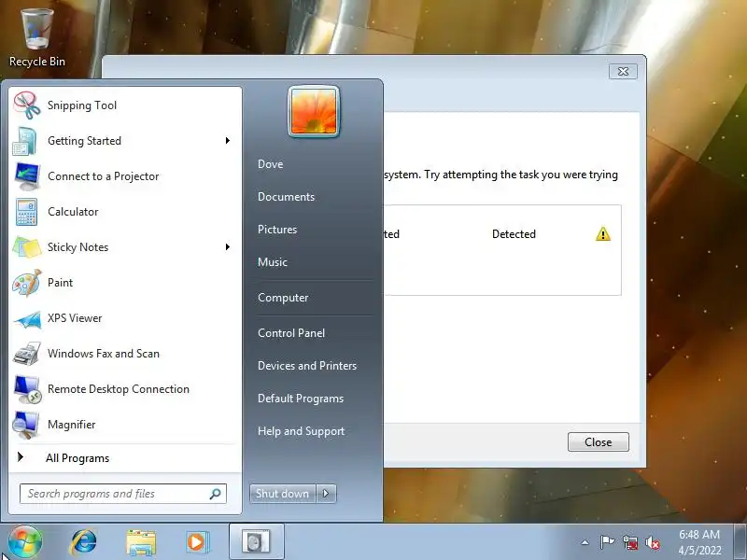Click the active troubleshooter taskbar button
Viewport: 747px width, 560px height.
256,541
